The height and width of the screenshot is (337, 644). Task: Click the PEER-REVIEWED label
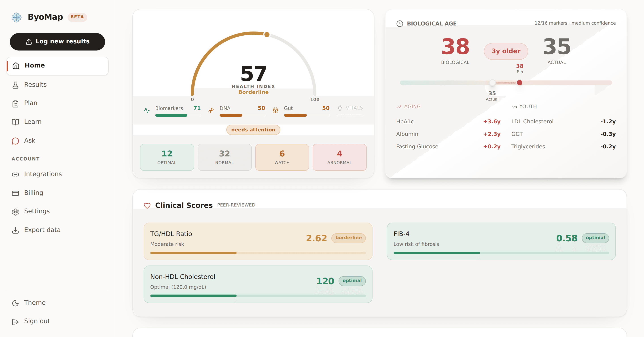(x=236, y=205)
